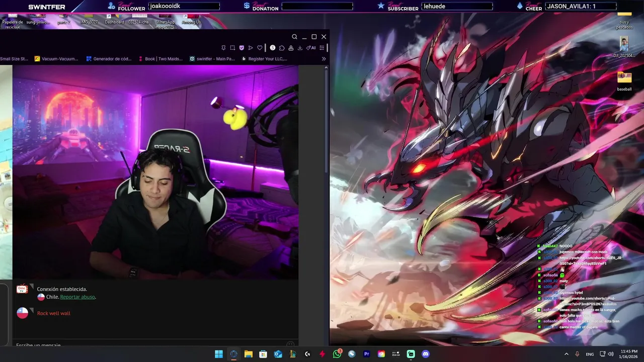Click the microphone tray icon
This screenshot has width=644, height=362.
[x=577, y=354]
